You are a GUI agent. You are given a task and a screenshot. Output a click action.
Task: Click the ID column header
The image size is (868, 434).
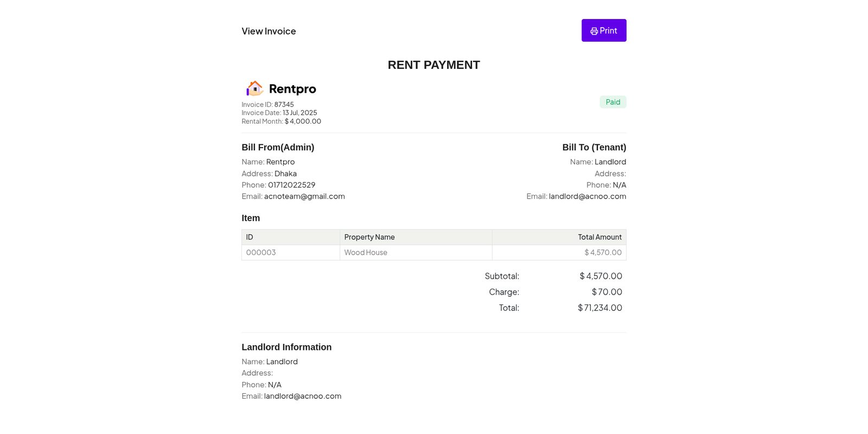point(250,237)
